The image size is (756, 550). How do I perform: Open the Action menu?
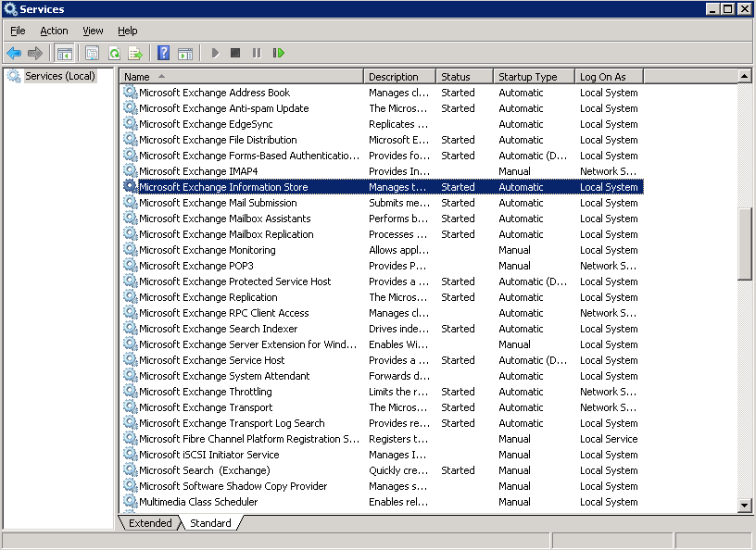(54, 31)
